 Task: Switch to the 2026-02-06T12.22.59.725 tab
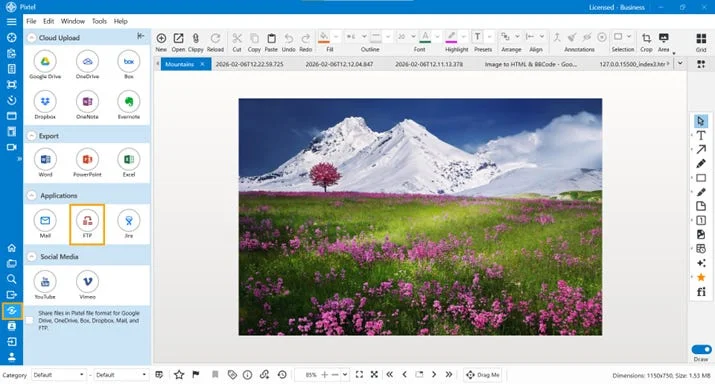click(249, 64)
